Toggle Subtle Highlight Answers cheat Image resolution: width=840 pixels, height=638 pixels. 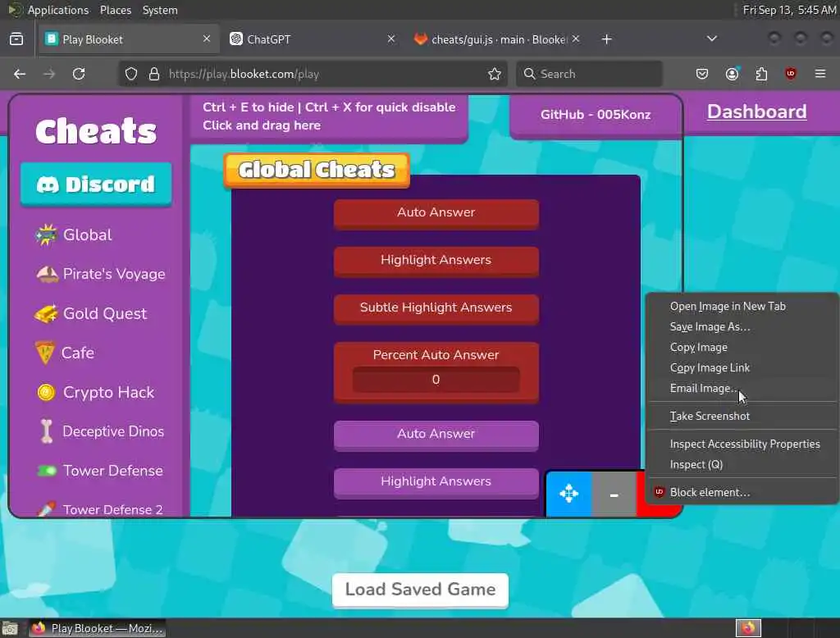click(436, 308)
